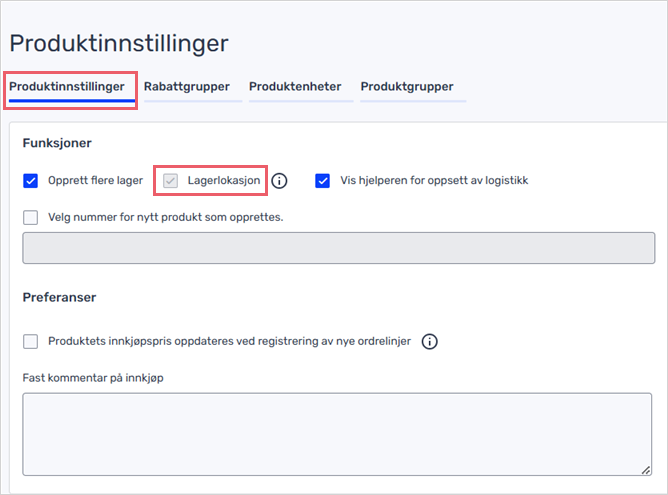Go to the Produktgrupper tab
Viewport: 668px width, 495px height.
pos(407,87)
